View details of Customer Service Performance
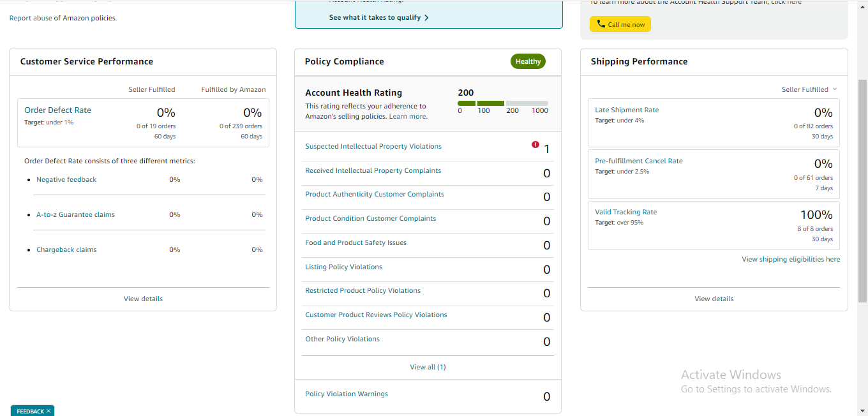868x416 pixels. [x=143, y=299]
